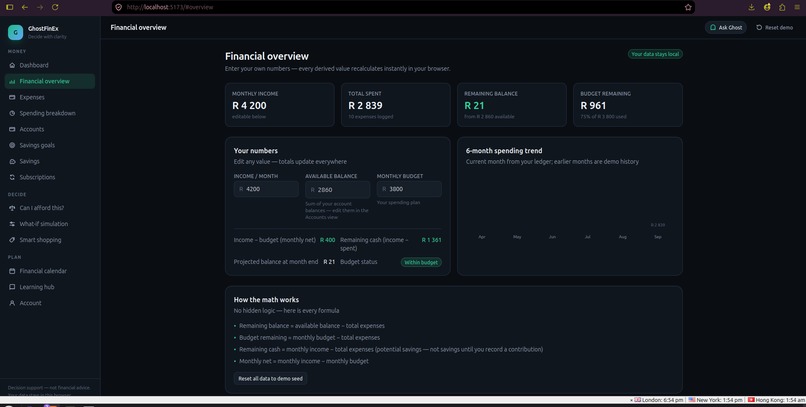Navigate to Smart shopping
806x407 pixels.
50,239
